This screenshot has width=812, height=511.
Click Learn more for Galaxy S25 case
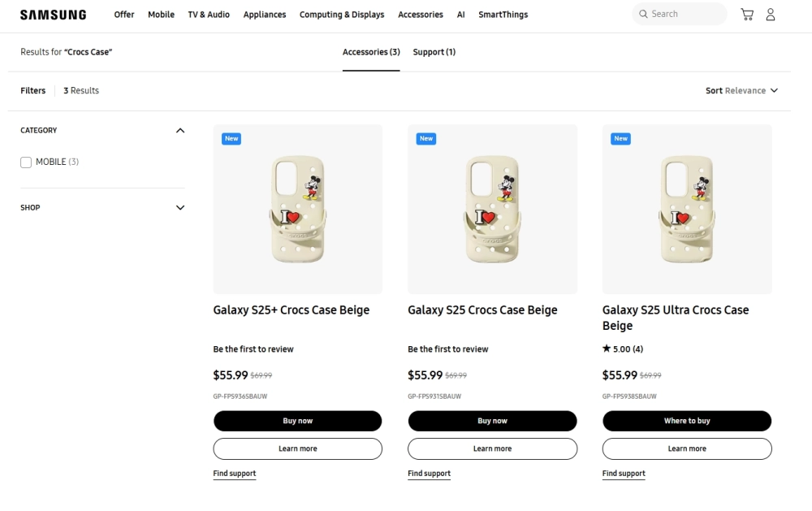pos(492,448)
